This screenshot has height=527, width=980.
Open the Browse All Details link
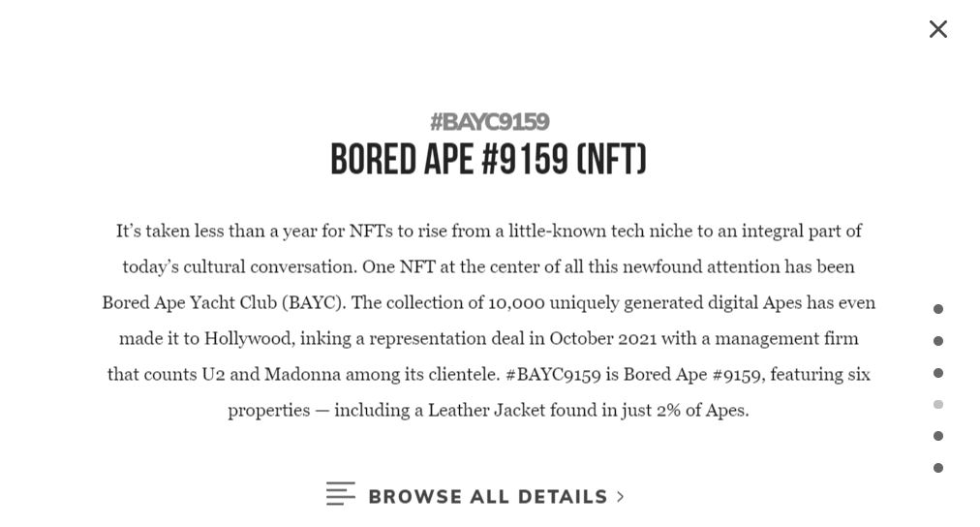pyautogui.click(x=487, y=497)
